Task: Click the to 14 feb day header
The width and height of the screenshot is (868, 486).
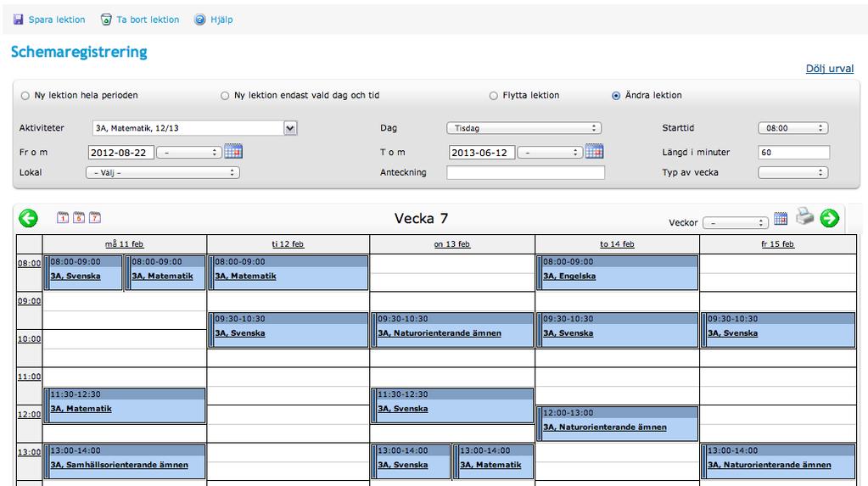Action: point(617,244)
